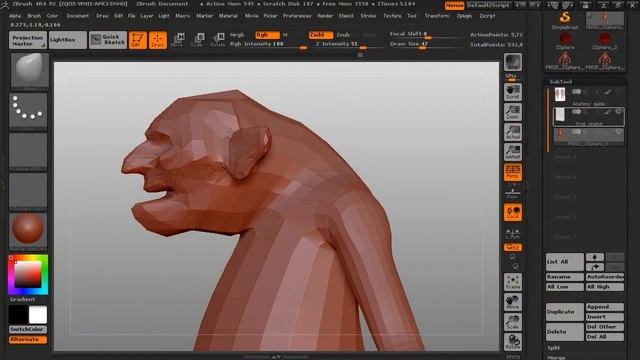The height and width of the screenshot is (360, 640).
Task: Click the Append subtool button
Action: click(605, 307)
